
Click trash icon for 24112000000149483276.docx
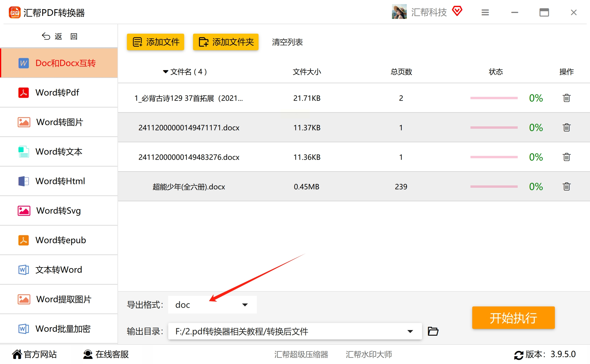[x=566, y=157]
